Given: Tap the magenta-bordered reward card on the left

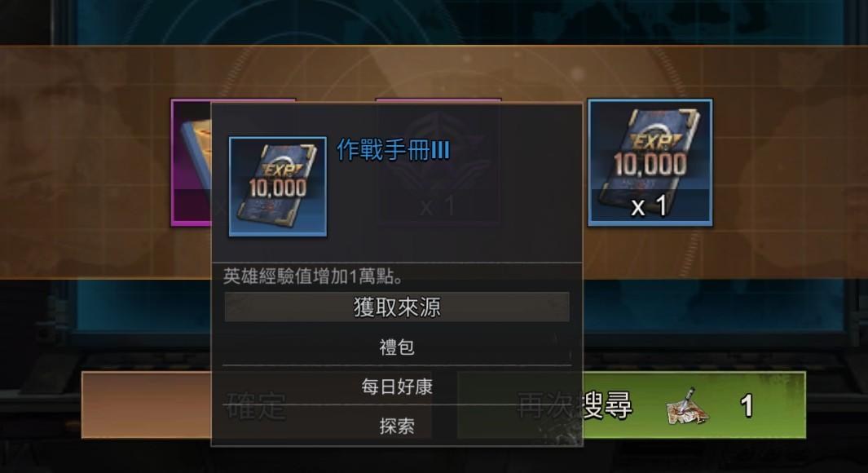Looking at the screenshot, I should point(191,163).
